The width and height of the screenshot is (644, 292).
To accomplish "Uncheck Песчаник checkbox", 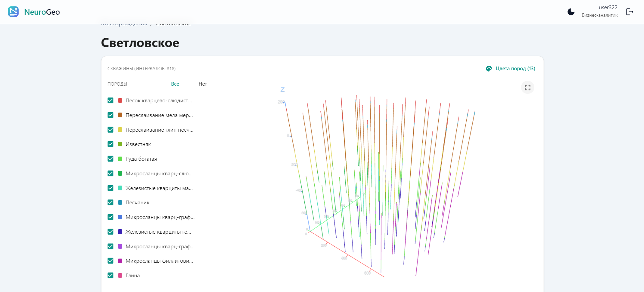I will (110, 202).
